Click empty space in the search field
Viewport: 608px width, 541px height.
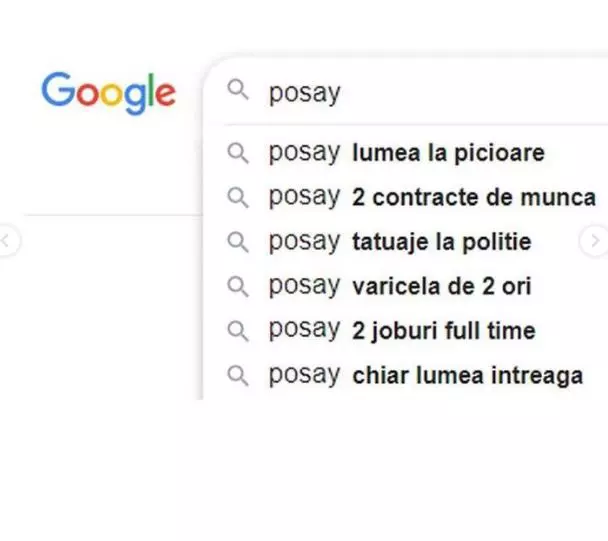click(x=470, y=92)
